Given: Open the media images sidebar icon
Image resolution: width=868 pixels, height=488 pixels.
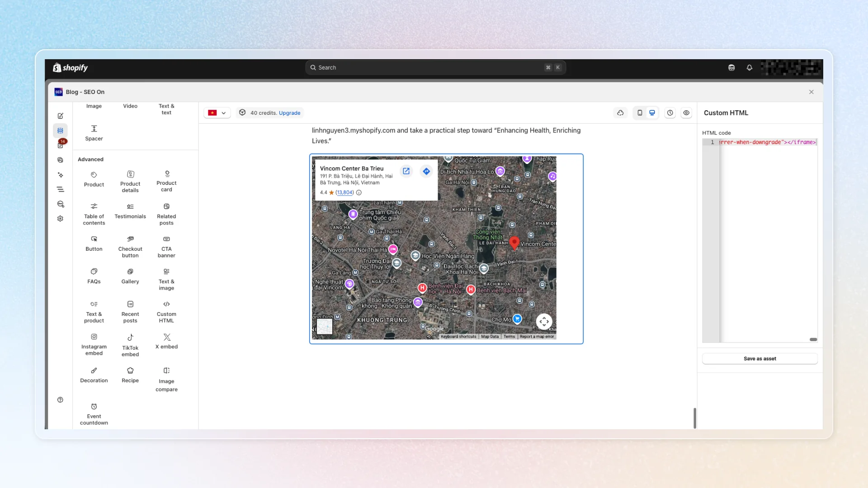Looking at the screenshot, I should pos(61,160).
